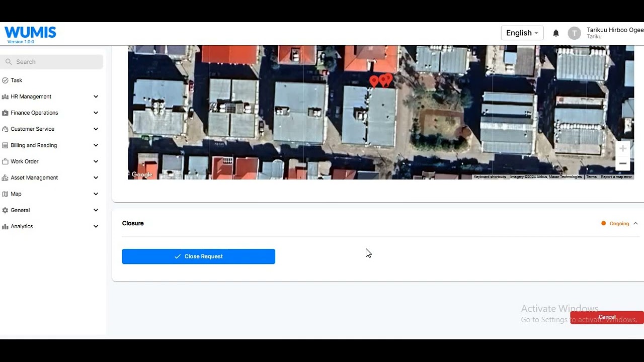
Task: Open the English language dropdown
Action: tap(522, 33)
